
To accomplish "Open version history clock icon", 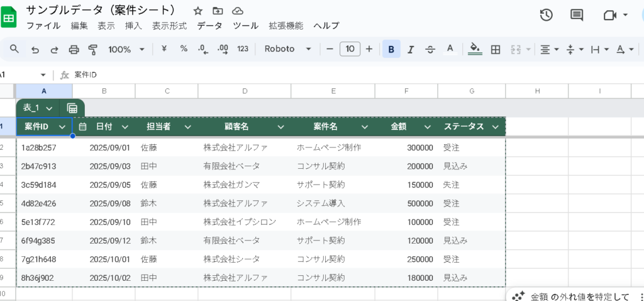I will (x=546, y=15).
